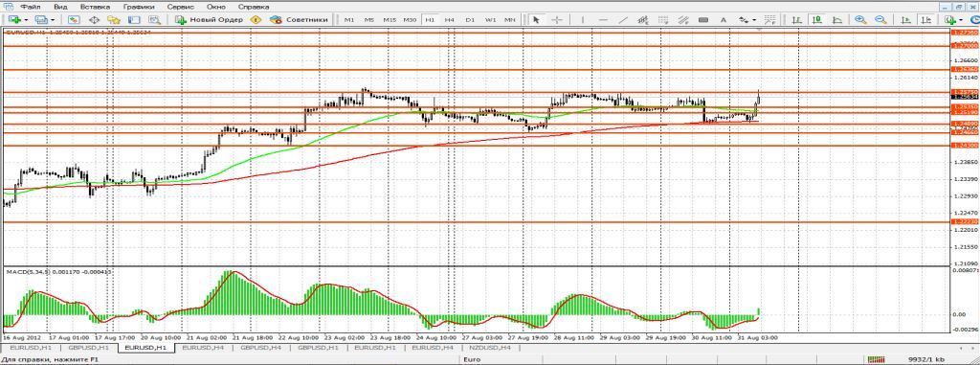The height and width of the screenshot is (365, 980).
Task: Open the Market Watch window icon
Action: 73,20
